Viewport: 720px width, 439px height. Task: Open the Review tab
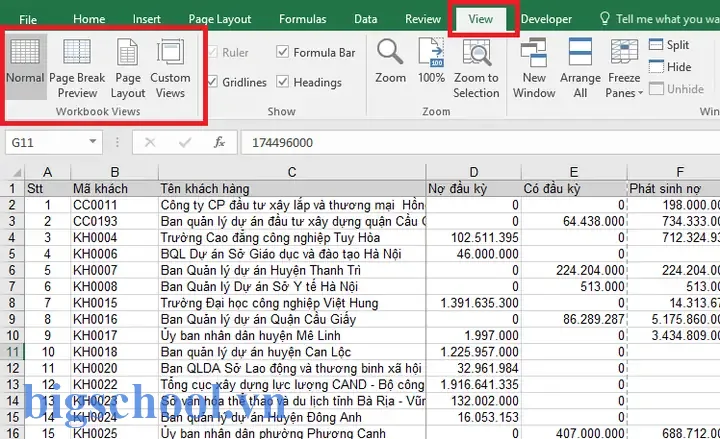pos(422,19)
